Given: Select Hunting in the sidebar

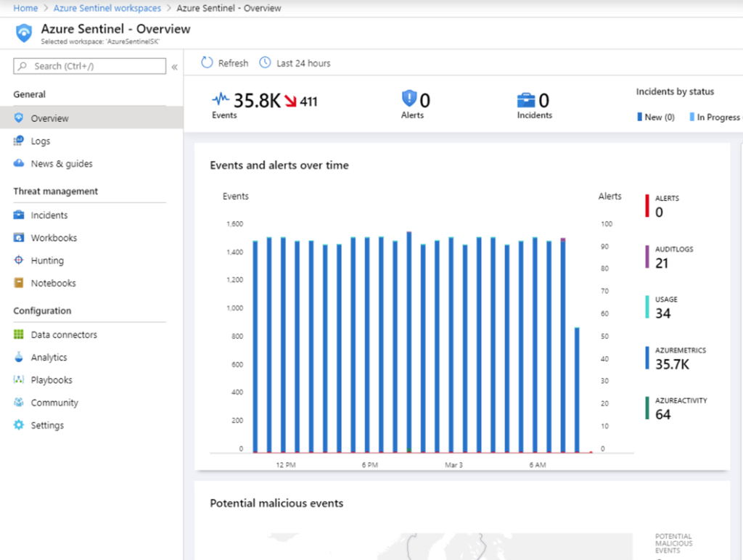Looking at the screenshot, I should [x=91, y=260].
